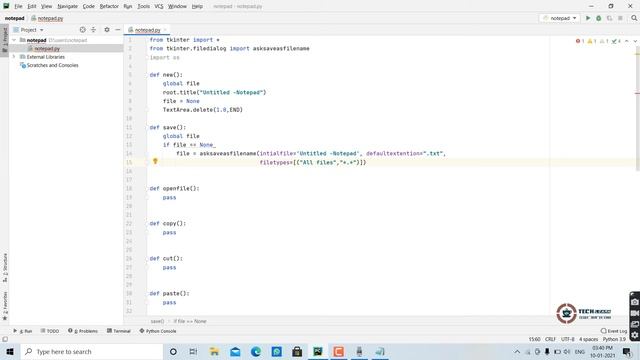This screenshot has width=640, height=360.
Task: Open the notepad run configuration dropdown
Action: click(560, 18)
